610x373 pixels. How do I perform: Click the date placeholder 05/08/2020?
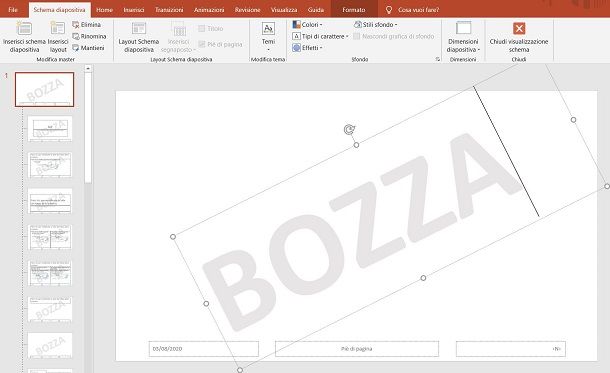click(x=203, y=349)
